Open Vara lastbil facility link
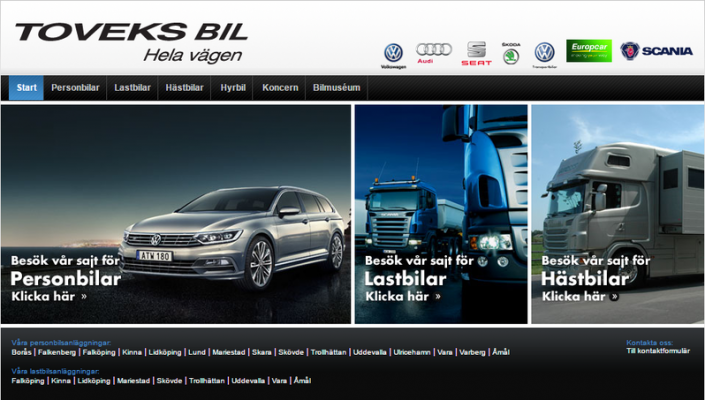This screenshot has height=400, width=705. click(x=279, y=381)
